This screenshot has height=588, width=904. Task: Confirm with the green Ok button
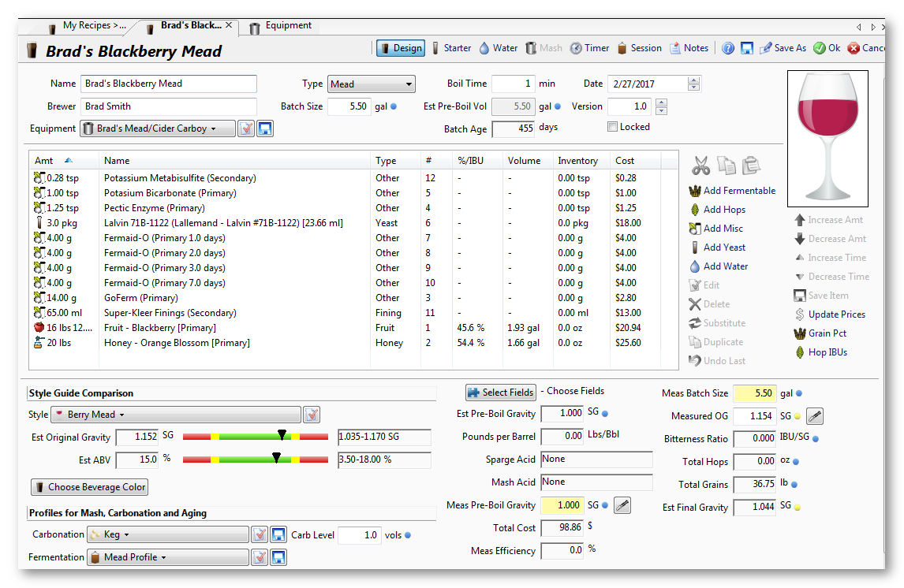(827, 48)
